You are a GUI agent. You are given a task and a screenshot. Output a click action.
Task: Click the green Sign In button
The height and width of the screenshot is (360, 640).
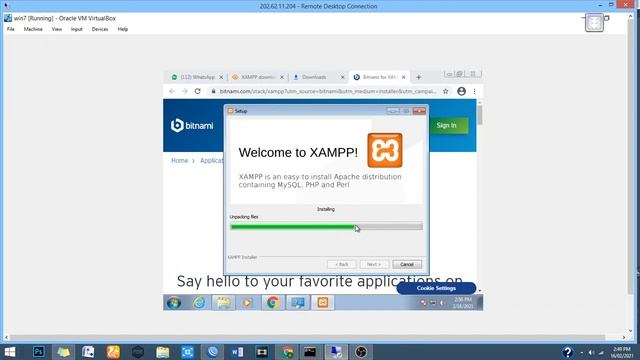coord(447,125)
